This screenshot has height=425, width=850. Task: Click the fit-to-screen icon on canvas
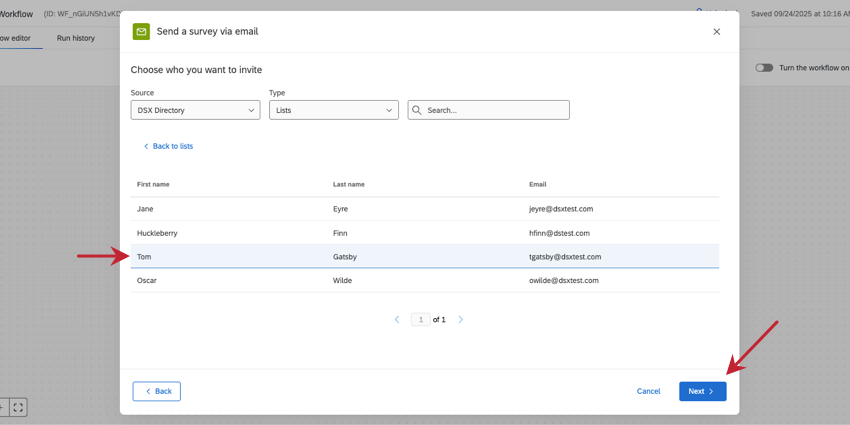click(18, 407)
